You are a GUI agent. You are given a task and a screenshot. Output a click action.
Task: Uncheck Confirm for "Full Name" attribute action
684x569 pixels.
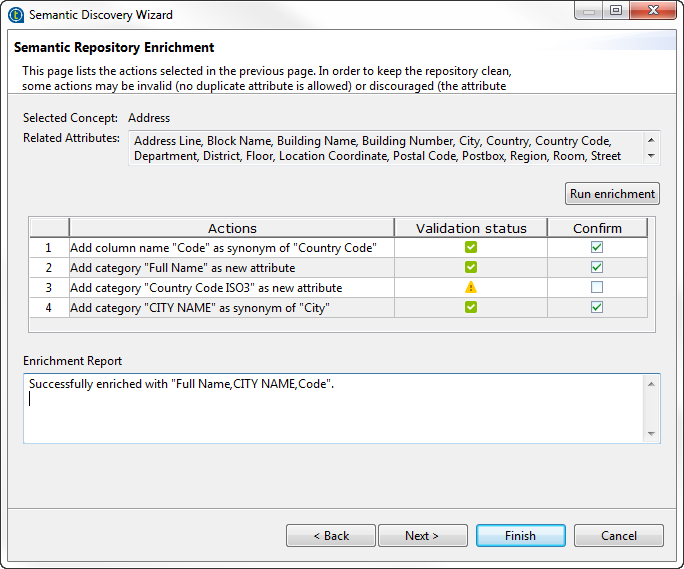pyautogui.click(x=597, y=267)
